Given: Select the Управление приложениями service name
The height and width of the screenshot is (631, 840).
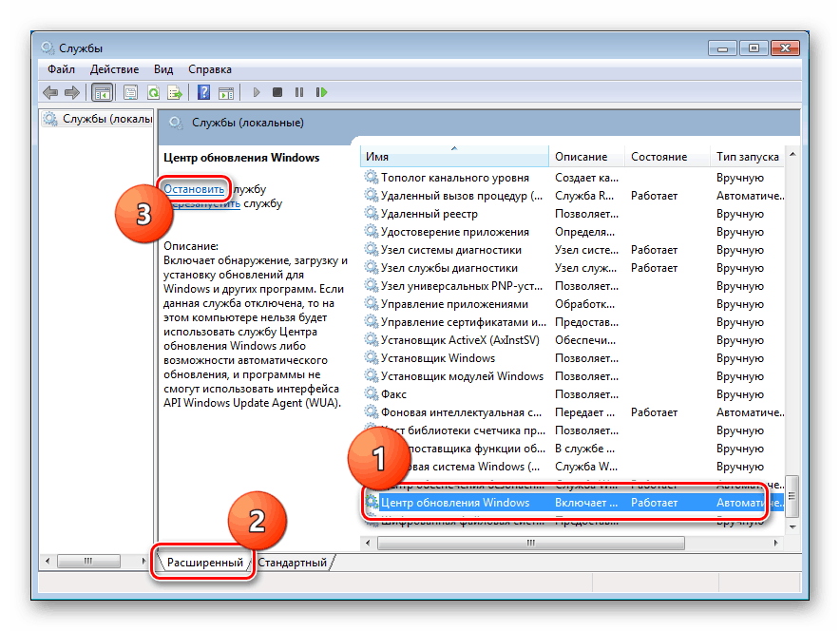Looking at the screenshot, I should (454, 304).
